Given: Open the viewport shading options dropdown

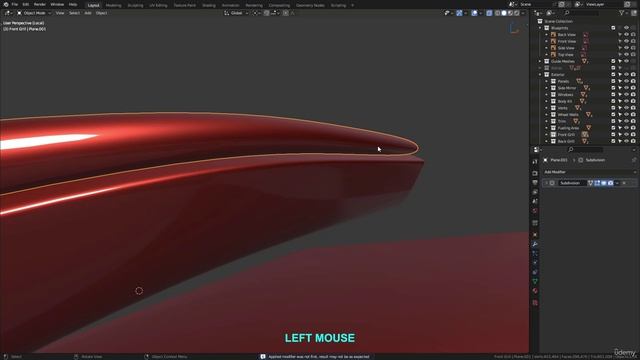Looking at the screenshot, I should [x=523, y=13].
